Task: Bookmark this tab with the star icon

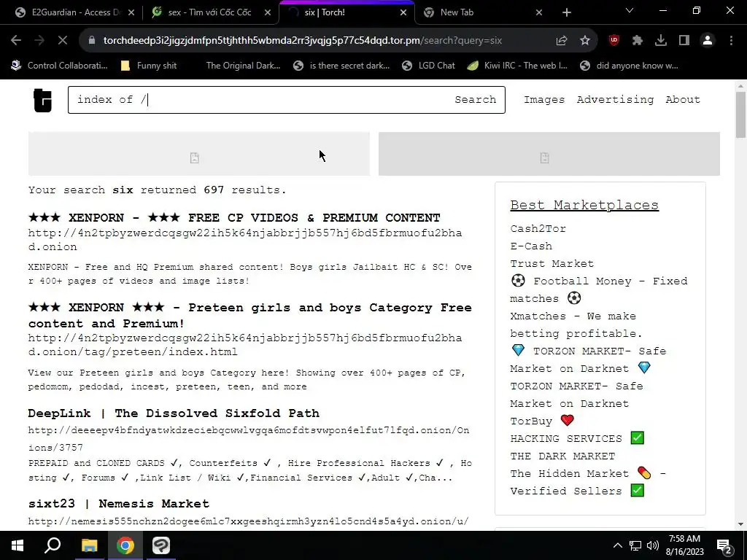Action: tap(585, 41)
